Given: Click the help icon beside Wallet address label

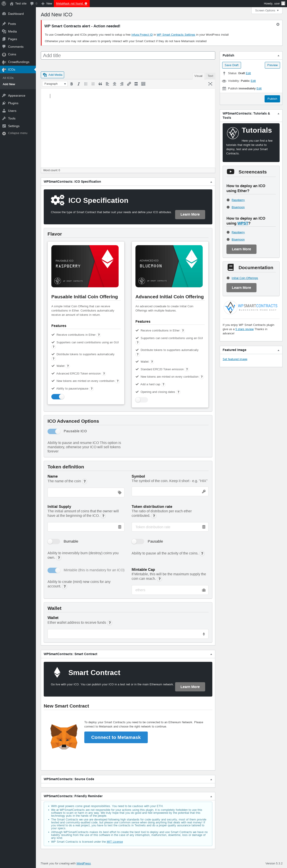Looking at the screenshot, I should click(110, 623).
